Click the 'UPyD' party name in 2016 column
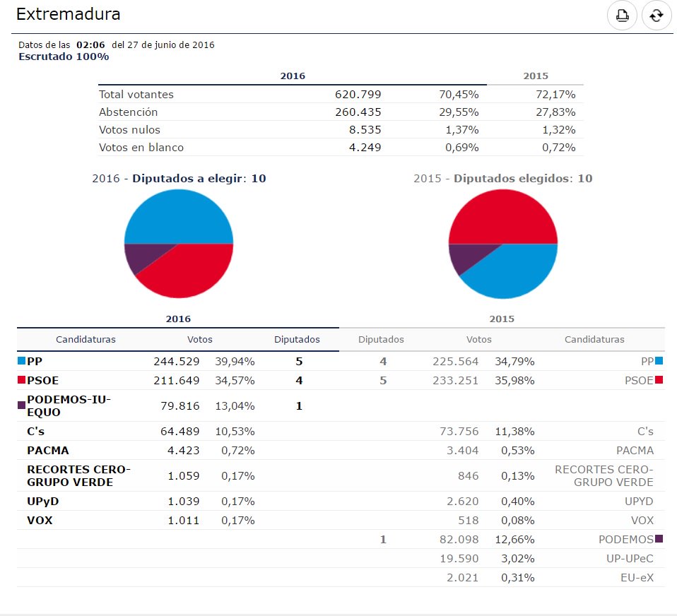Image resolution: width=677 pixels, height=616 pixels. click(x=42, y=501)
